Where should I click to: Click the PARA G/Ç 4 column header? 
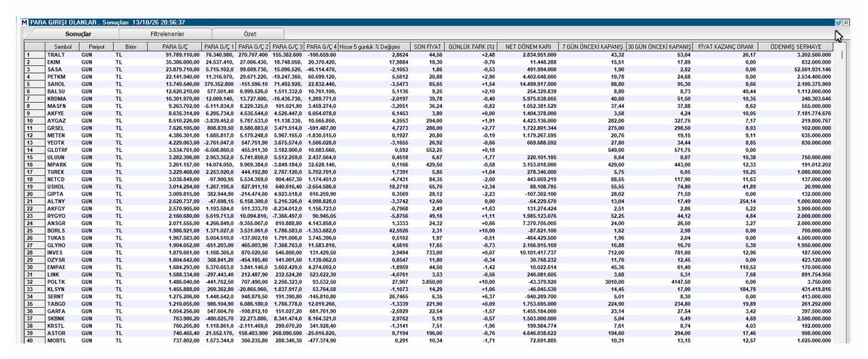coord(323,46)
